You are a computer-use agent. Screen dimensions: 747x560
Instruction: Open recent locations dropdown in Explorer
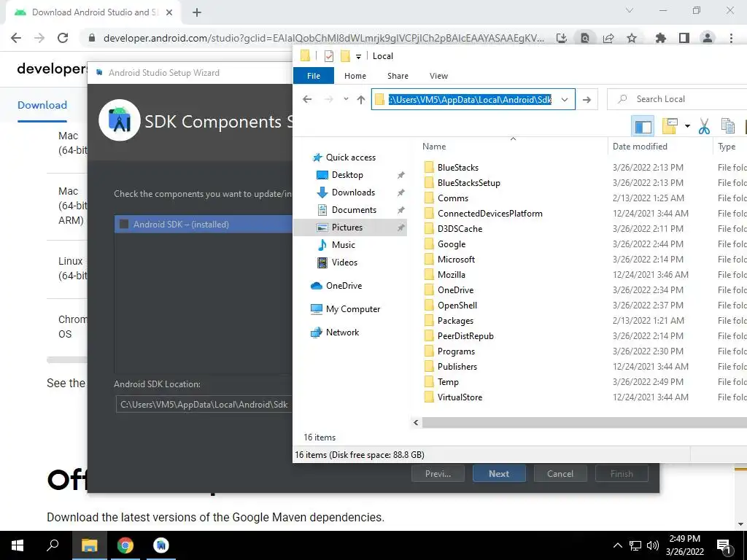coord(346,99)
